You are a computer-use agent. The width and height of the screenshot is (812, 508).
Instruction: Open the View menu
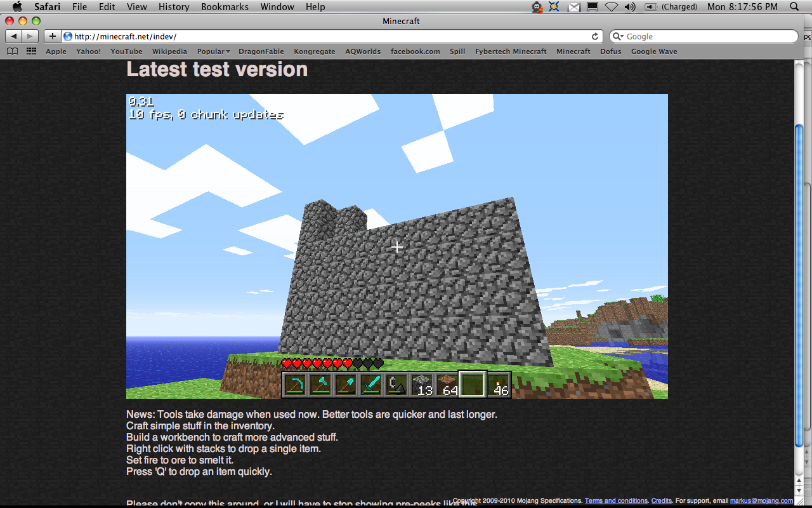137,6
